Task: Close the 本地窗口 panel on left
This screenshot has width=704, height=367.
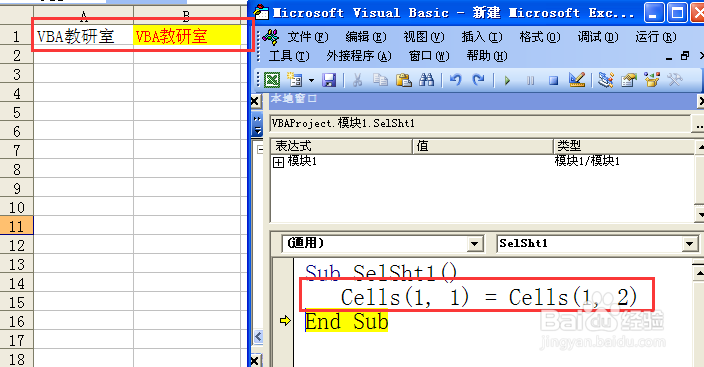Action: point(255,102)
